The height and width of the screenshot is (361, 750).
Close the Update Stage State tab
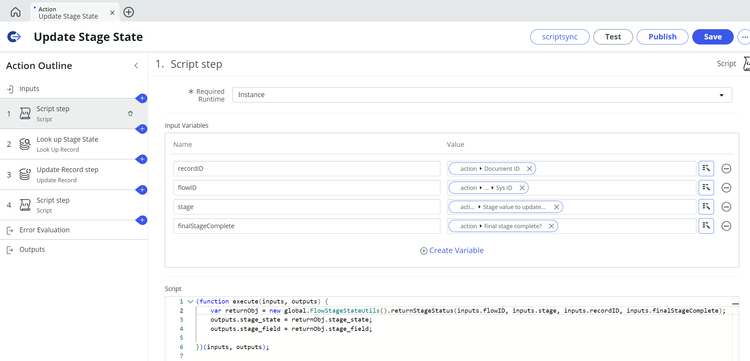tap(112, 13)
